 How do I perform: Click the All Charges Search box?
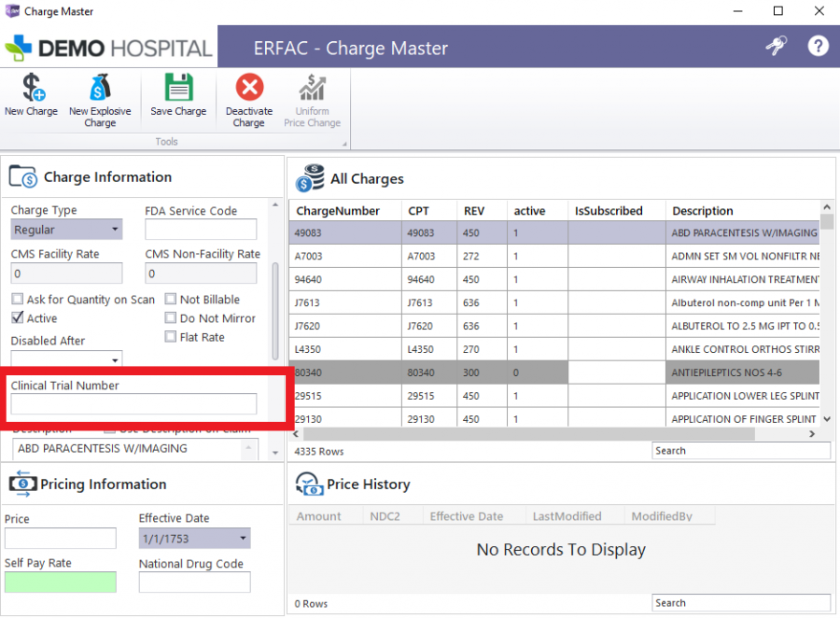tap(741, 451)
